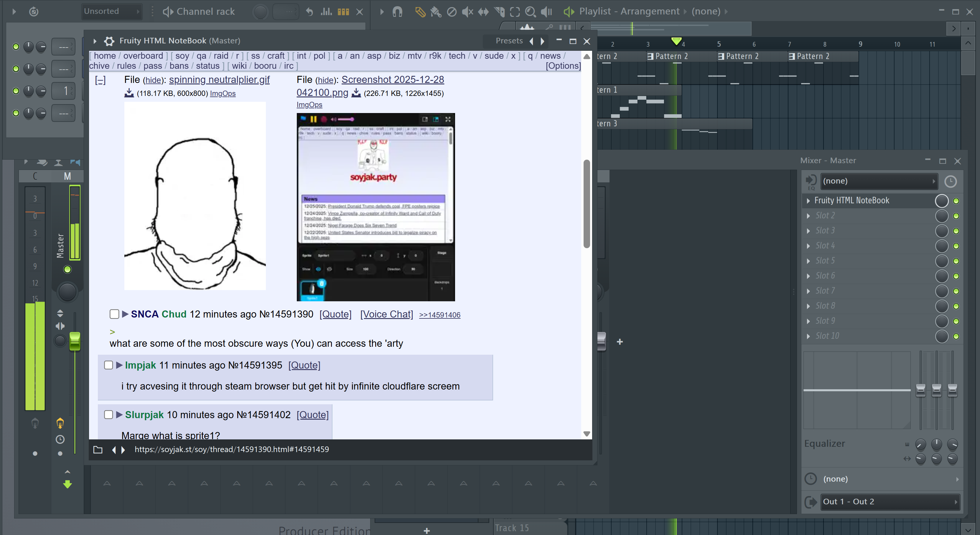Screen dimensions: 980x535
Task: Select the Paint brush tool
Action: click(x=435, y=12)
